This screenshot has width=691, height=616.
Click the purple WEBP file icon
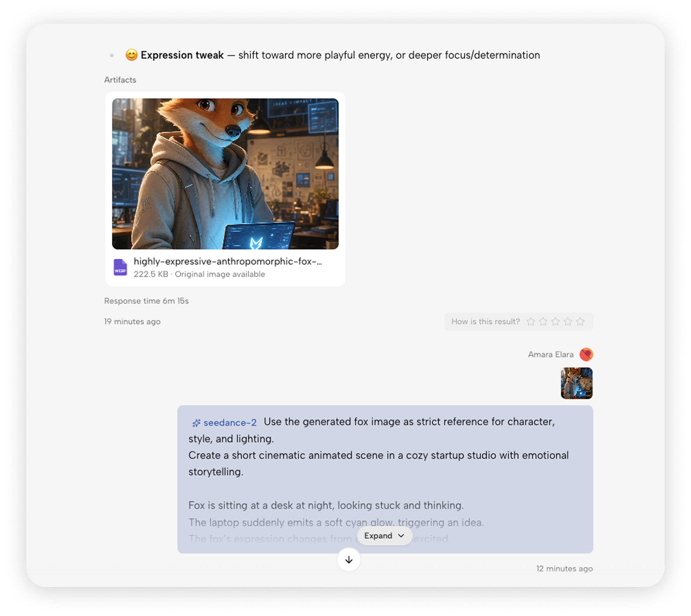[x=120, y=267]
